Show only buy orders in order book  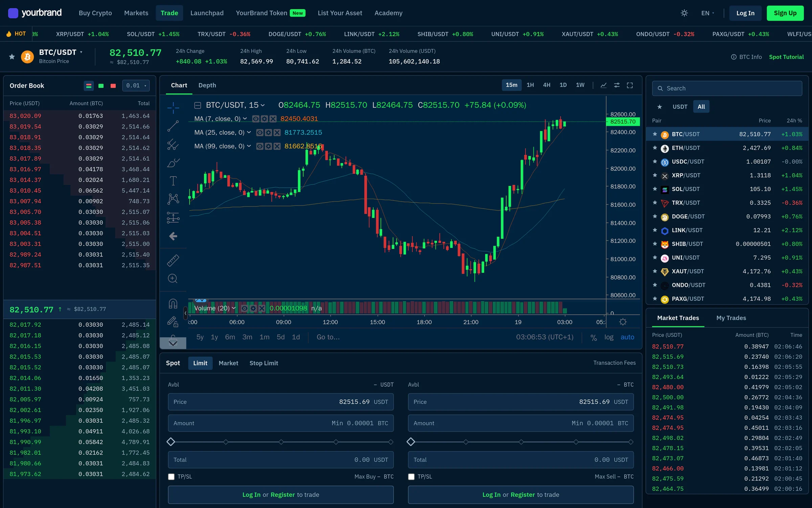[101, 86]
